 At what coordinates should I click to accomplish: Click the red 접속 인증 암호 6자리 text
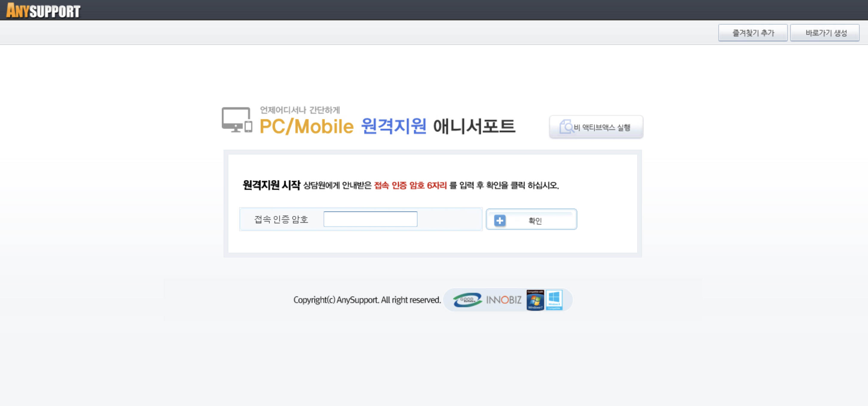click(410, 185)
